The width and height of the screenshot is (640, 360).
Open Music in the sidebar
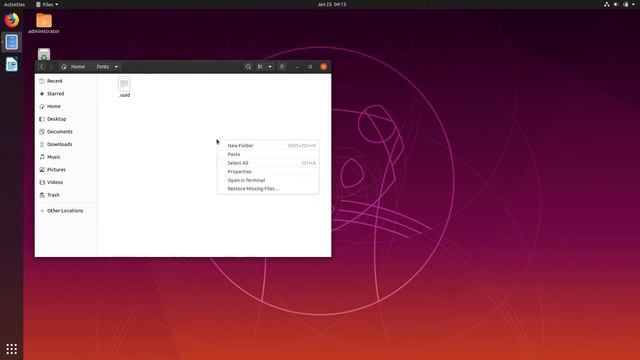66,157
